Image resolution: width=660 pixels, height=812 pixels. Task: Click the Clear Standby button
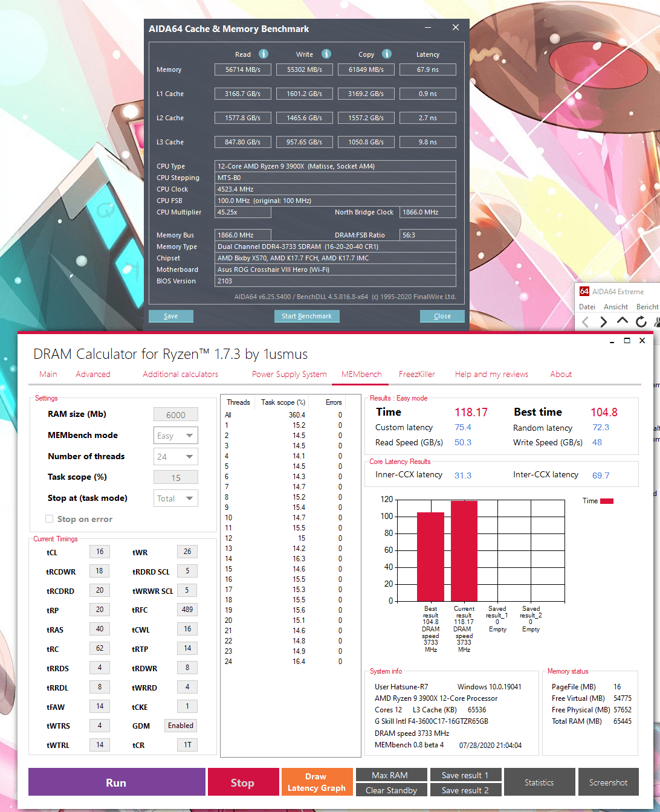(391, 790)
